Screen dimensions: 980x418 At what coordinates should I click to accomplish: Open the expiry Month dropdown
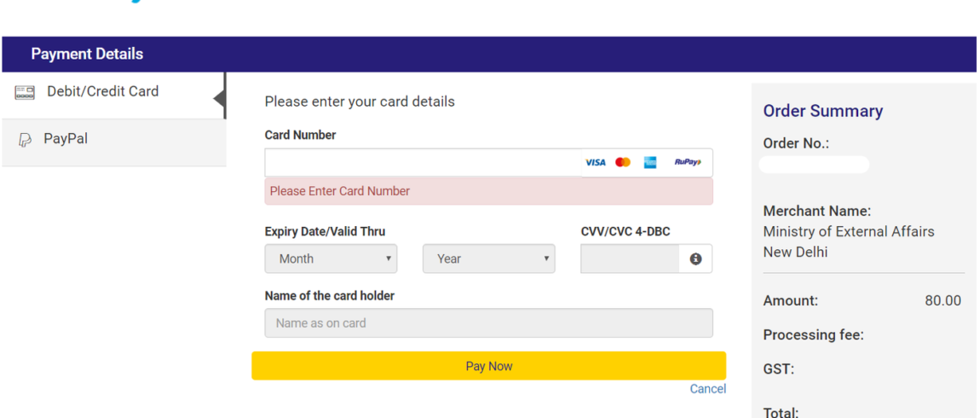[331, 258]
